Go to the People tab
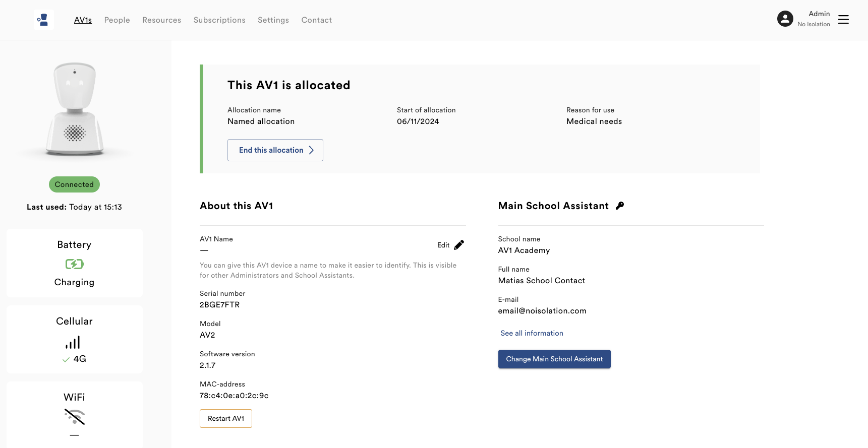The image size is (868, 448). pos(117,20)
